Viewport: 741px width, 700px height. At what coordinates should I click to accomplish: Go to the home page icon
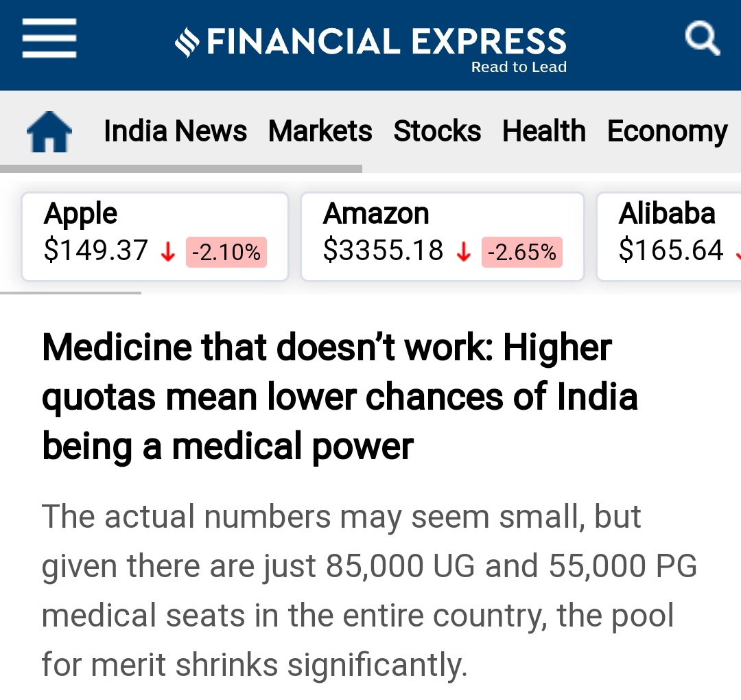pos(49,131)
